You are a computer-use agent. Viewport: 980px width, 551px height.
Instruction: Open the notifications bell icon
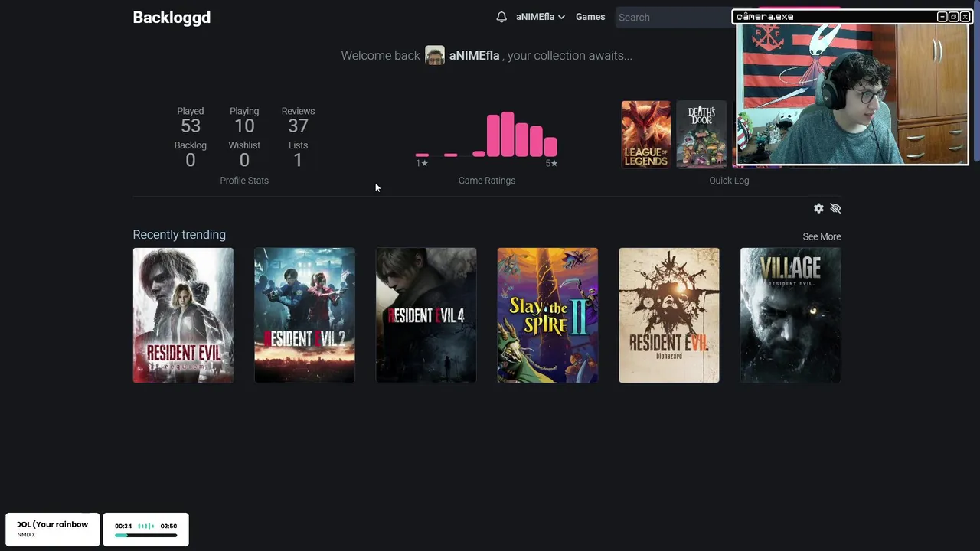tap(501, 17)
